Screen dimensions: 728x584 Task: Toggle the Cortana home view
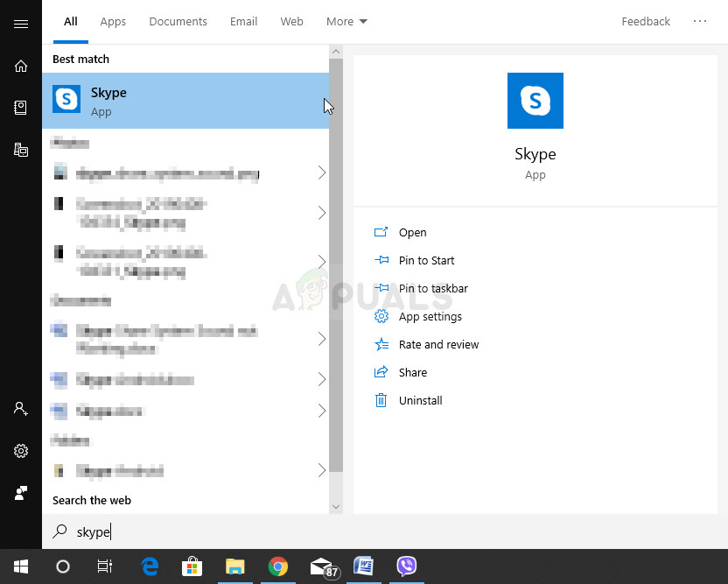(21, 66)
